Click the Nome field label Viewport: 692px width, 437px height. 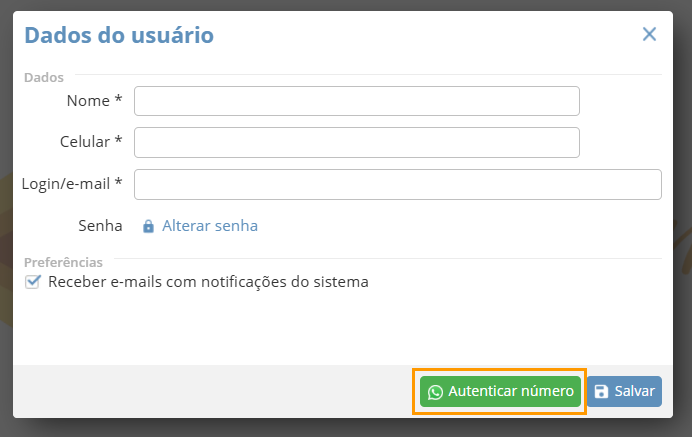(x=94, y=101)
